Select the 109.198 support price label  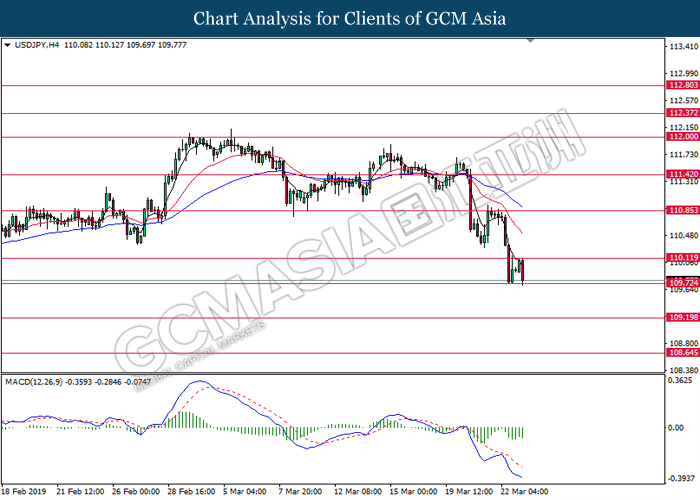click(682, 317)
